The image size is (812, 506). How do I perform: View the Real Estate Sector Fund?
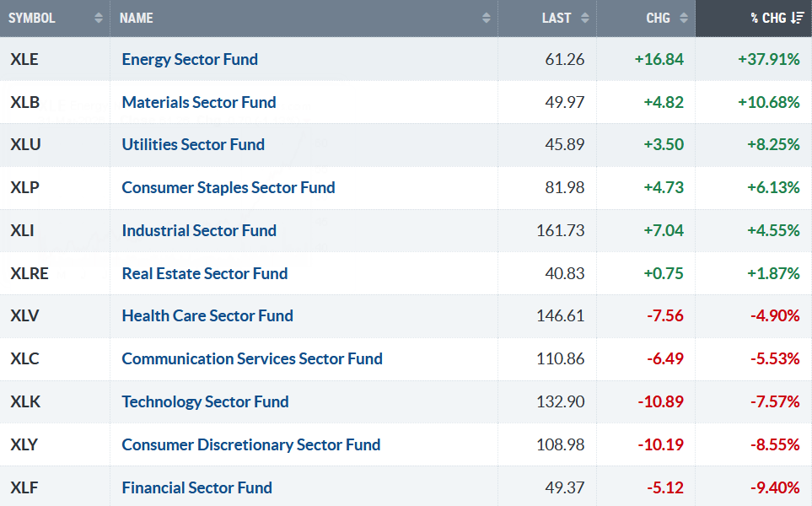(205, 273)
